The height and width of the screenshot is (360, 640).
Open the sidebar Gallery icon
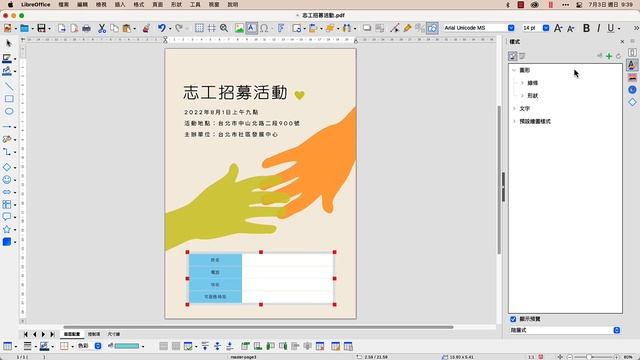(632, 78)
